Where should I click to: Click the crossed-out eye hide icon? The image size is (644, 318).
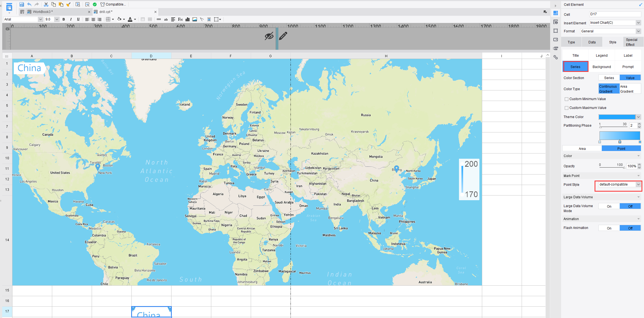click(x=269, y=36)
